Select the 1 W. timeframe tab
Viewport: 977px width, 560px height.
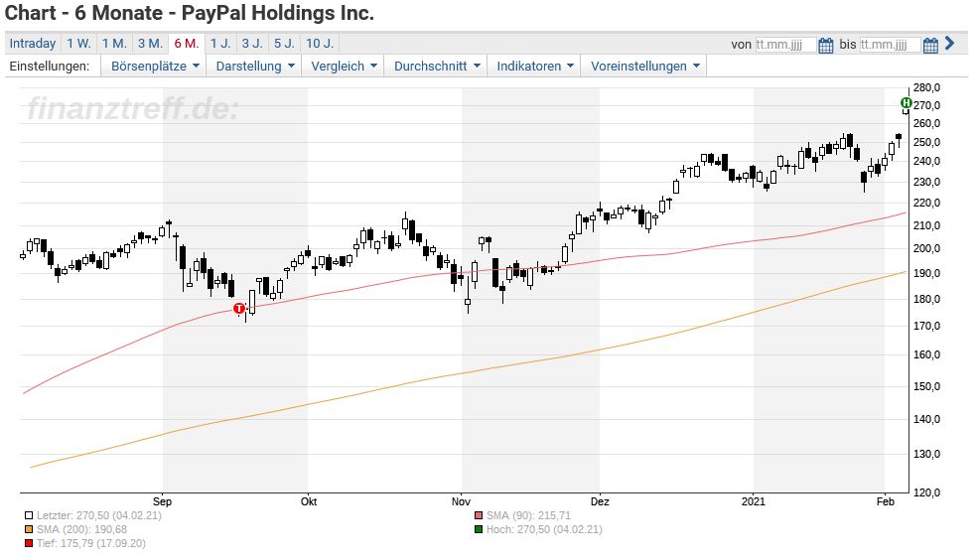point(79,43)
